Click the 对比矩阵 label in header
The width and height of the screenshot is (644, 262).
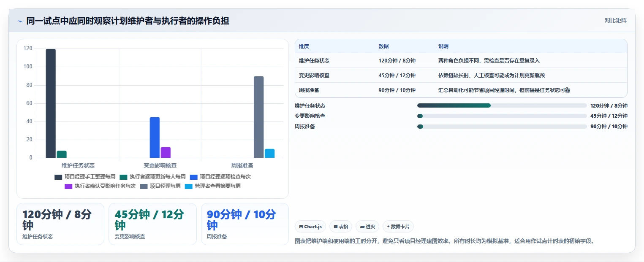615,20
